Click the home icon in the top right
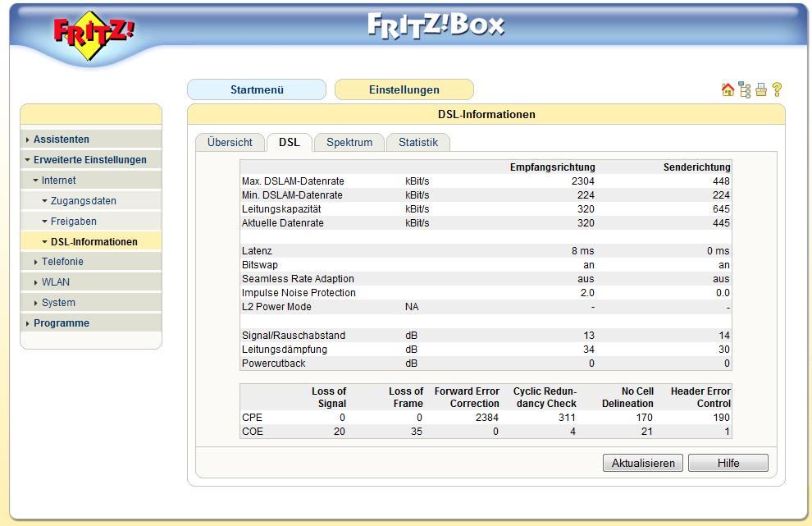This screenshot has width=812, height=526. pos(728,89)
